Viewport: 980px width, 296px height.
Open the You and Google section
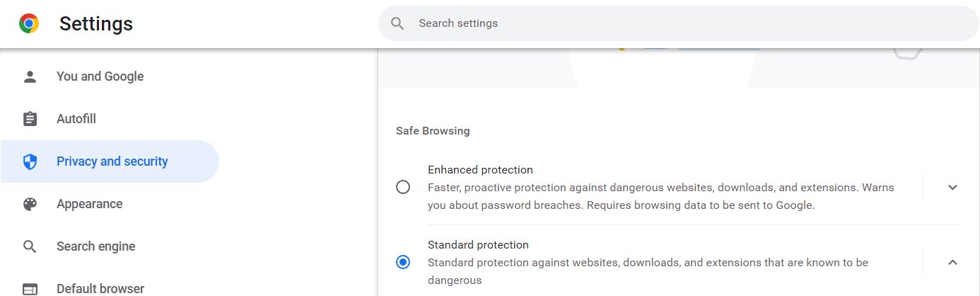point(100,76)
